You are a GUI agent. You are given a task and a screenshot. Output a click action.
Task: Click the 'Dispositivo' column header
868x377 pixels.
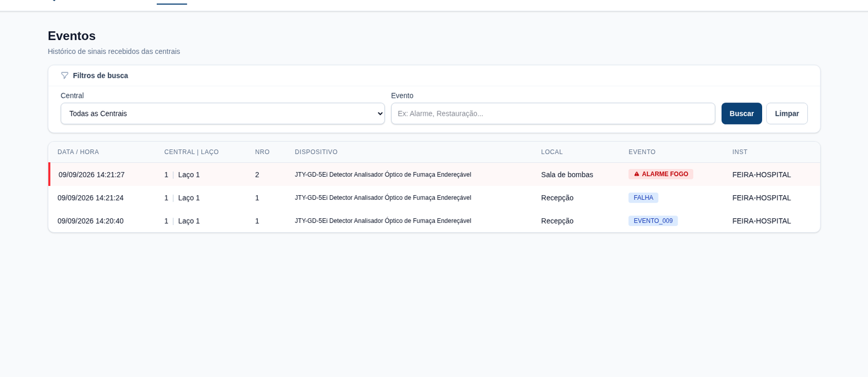[x=316, y=152]
